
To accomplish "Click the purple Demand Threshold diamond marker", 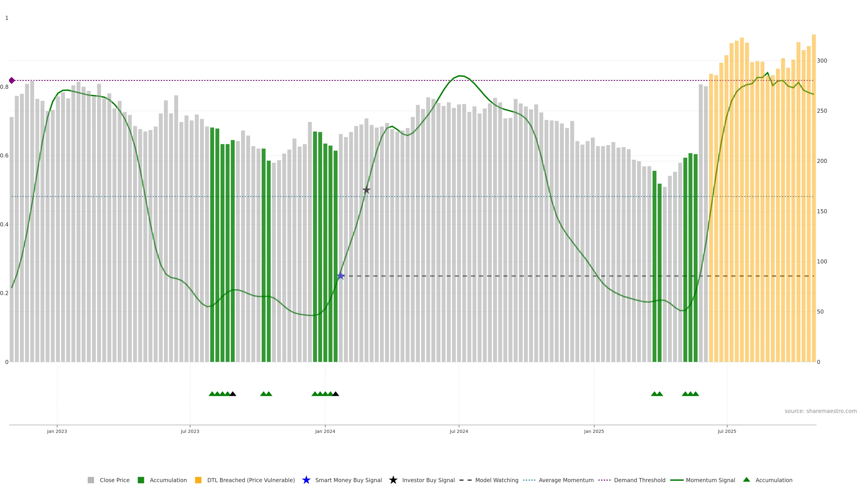I will [x=12, y=80].
